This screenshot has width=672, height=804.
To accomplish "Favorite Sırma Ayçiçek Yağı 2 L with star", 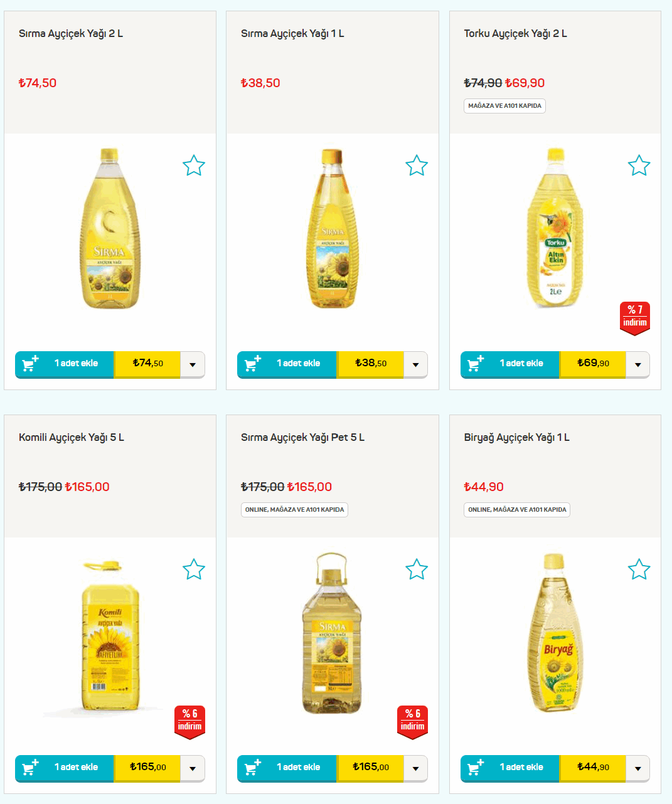I will [x=194, y=166].
